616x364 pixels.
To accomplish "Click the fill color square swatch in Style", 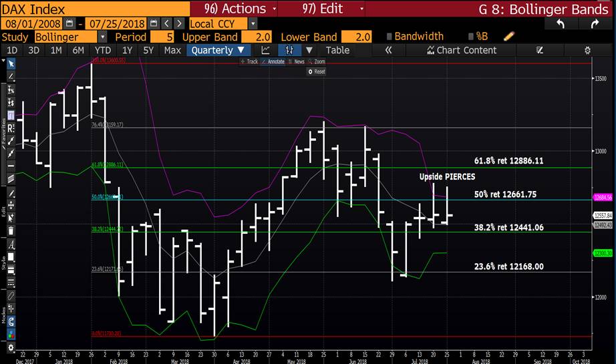I will 11,256.
